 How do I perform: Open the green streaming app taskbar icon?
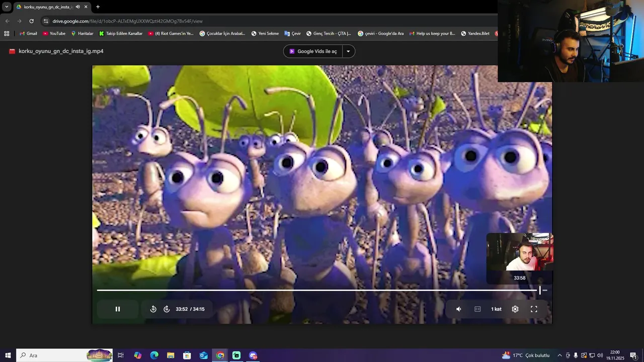(236, 355)
